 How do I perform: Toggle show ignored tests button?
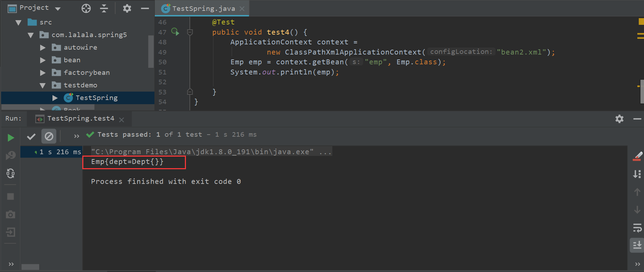(x=49, y=136)
